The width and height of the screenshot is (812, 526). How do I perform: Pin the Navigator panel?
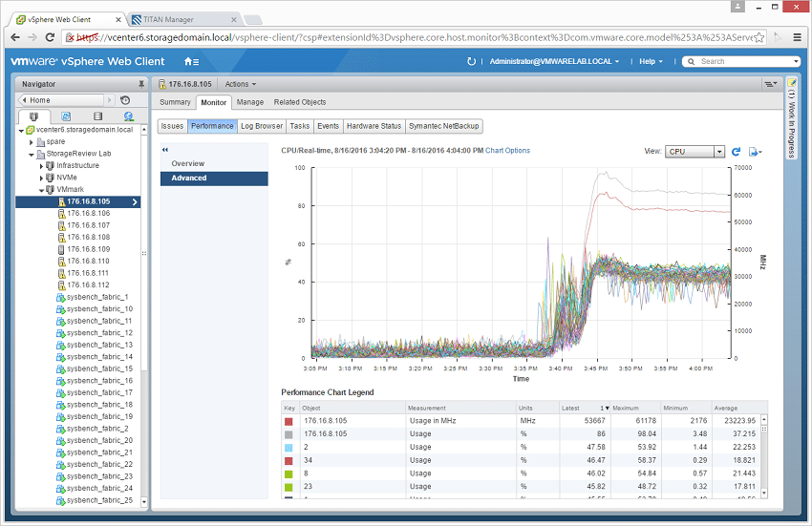(x=141, y=84)
